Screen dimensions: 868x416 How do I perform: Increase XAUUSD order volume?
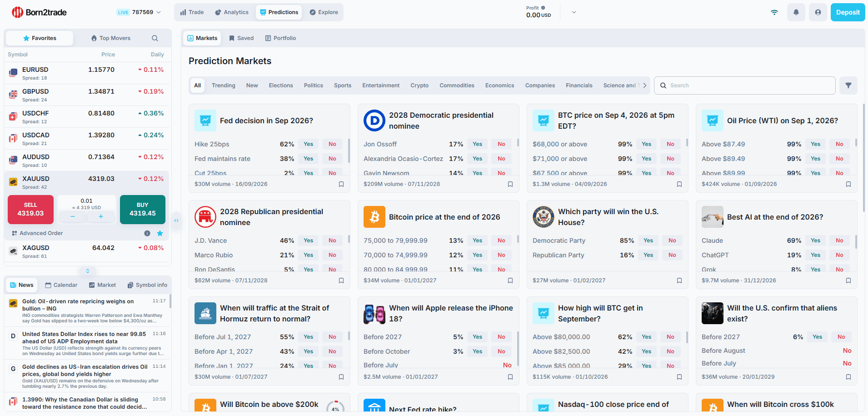click(101, 216)
